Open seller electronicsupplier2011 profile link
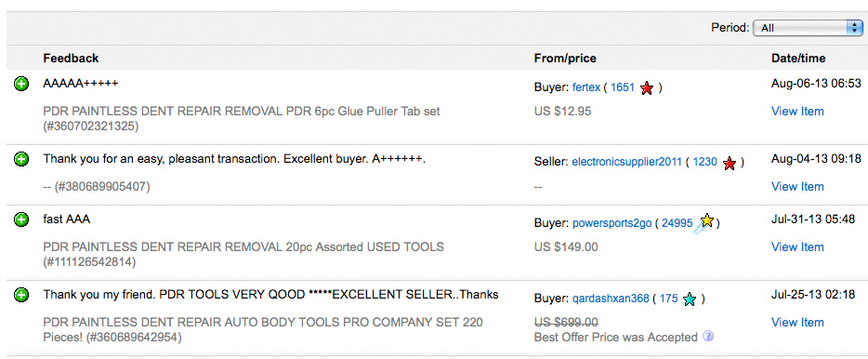The image size is (868, 359). point(626,163)
